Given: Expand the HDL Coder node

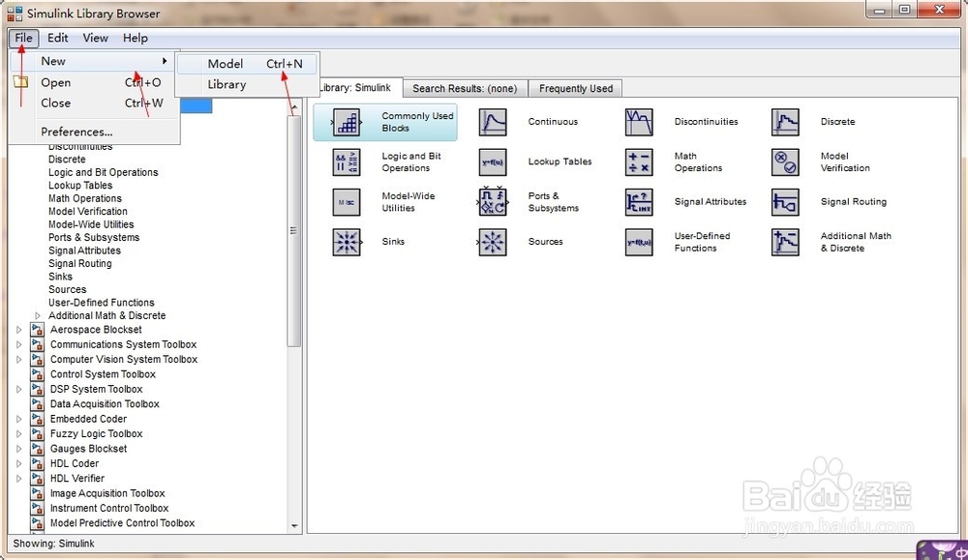Looking at the screenshot, I should [18, 463].
